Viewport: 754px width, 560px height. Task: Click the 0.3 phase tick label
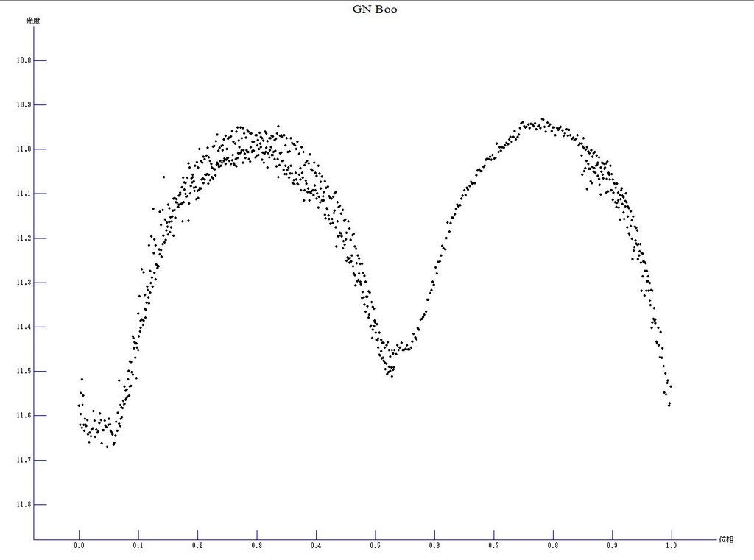pos(257,545)
